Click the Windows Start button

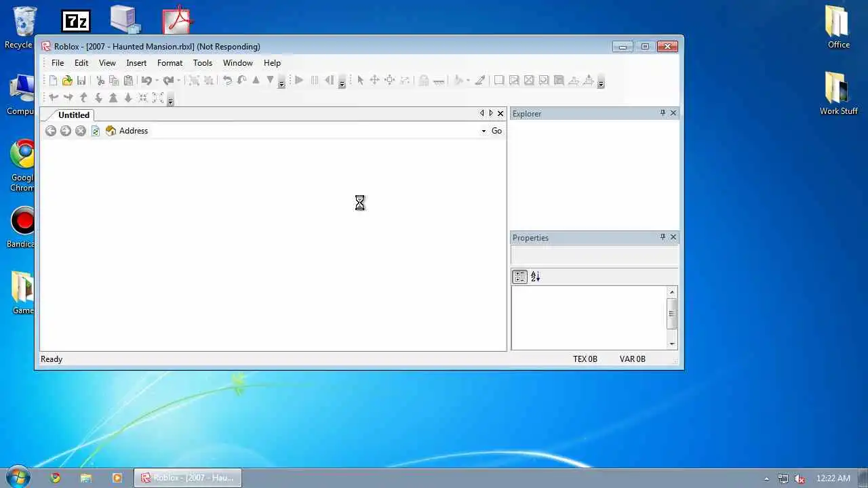tap(18, 477)
